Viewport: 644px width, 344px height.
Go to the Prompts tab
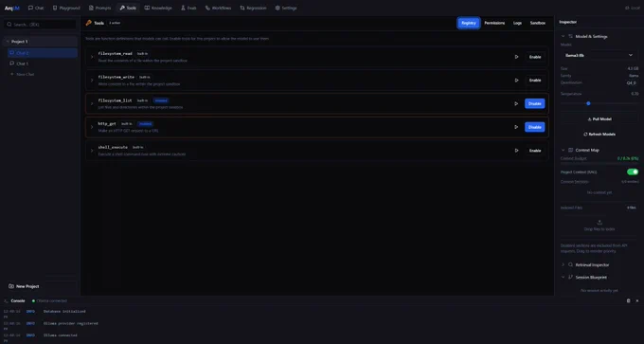click(99, 8)
